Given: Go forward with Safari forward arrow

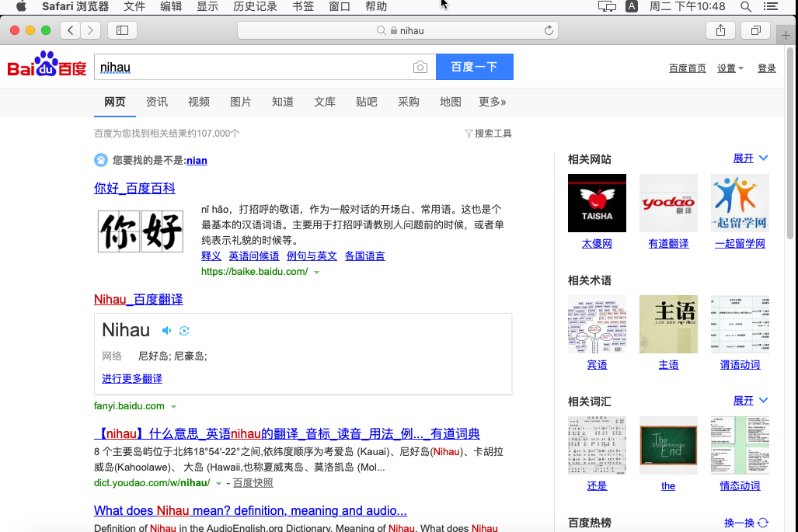Looking at the screenshot, I should coord(90,30).
